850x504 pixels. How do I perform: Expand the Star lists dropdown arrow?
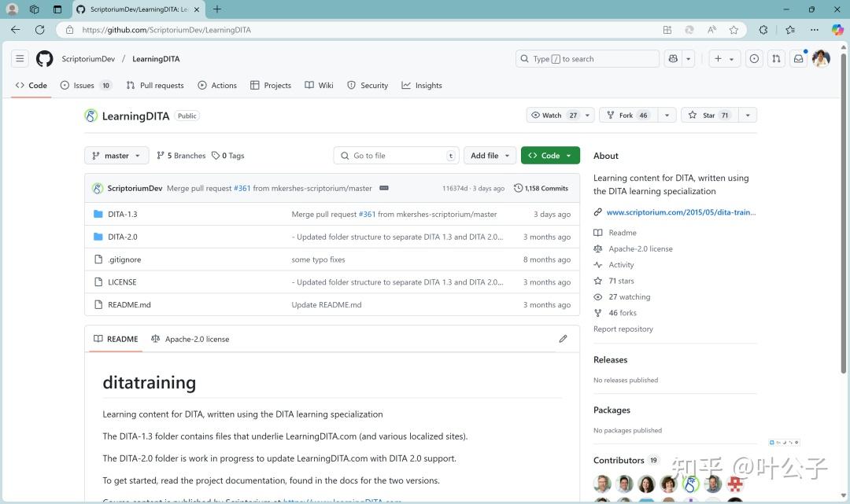click(x=748, y=116)
